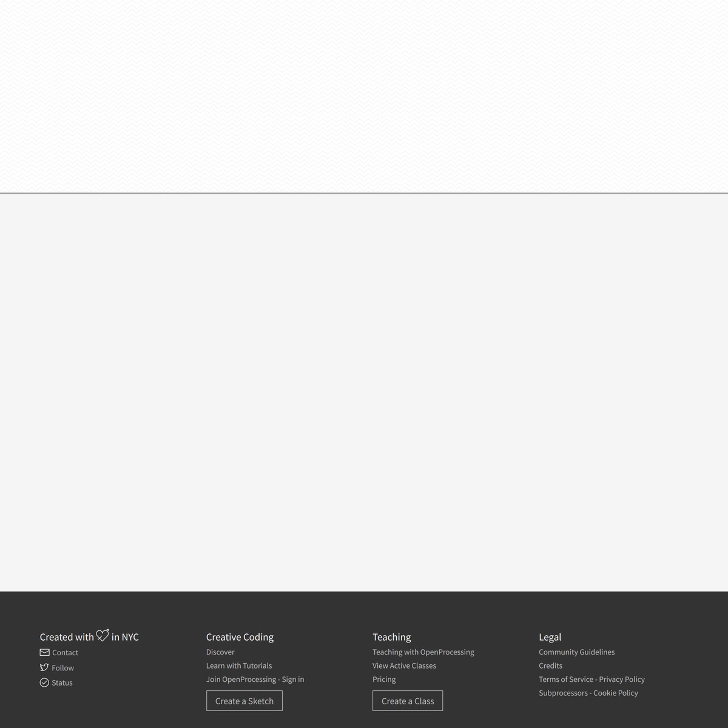
Task: Open Terms of Service
Action: click(566, 679)
